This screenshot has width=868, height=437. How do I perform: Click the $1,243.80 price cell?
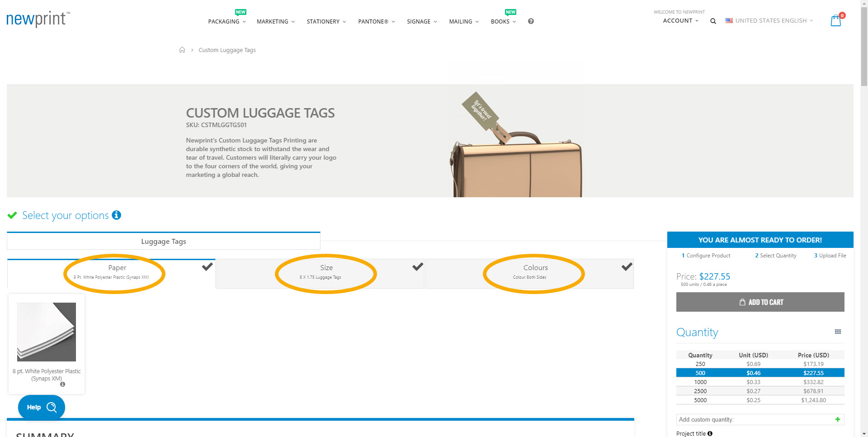coord(813,400)
